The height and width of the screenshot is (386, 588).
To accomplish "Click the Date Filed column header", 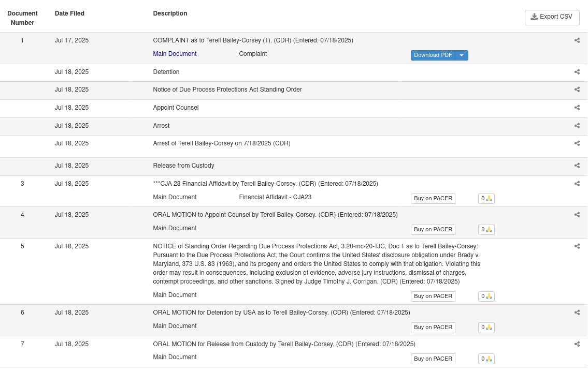I will pos(69,13).
